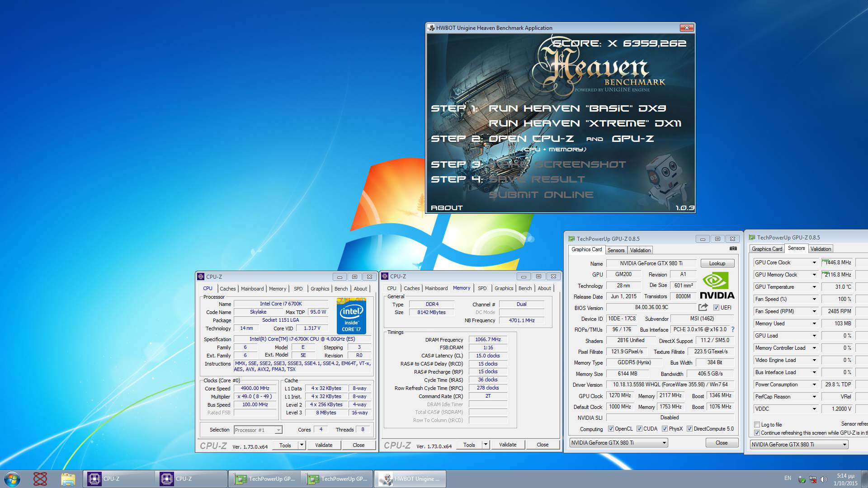Toggle the UEFI checkbox in GPU-Z
868x488 pixels.
coord(716,308)
